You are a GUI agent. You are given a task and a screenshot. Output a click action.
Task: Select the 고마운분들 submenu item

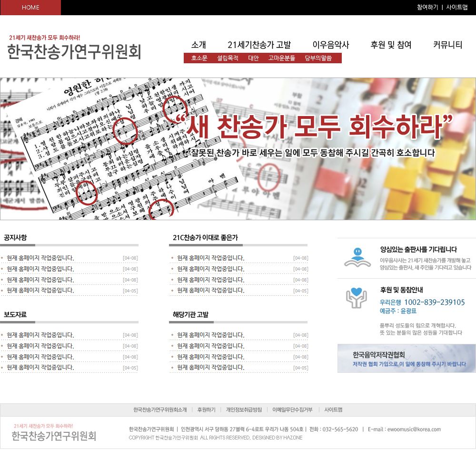click(282, 58)
